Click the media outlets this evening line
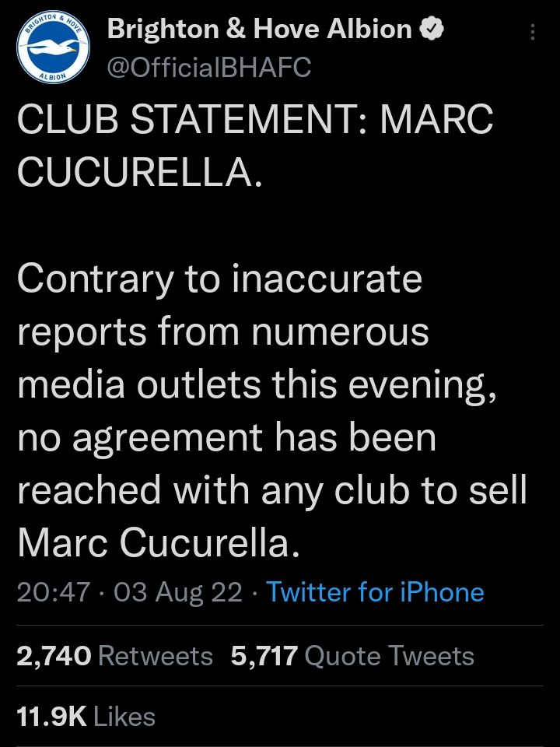The width and height of the screenshot is (560, 747). [x=257, y=387]
